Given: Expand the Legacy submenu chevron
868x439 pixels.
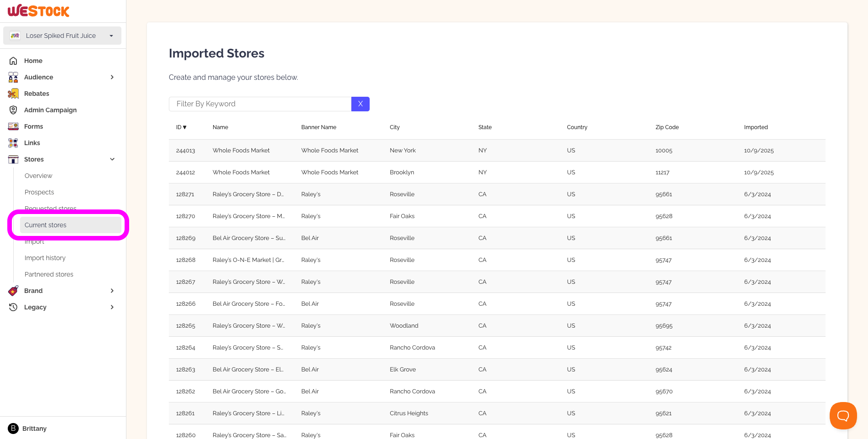Looking at the screenshot, I should click(x=112, y=307).
